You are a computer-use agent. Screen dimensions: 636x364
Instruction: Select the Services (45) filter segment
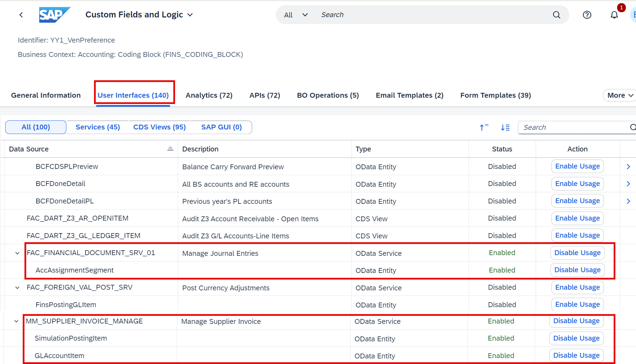pyautogui.click(x=98, y=127)
